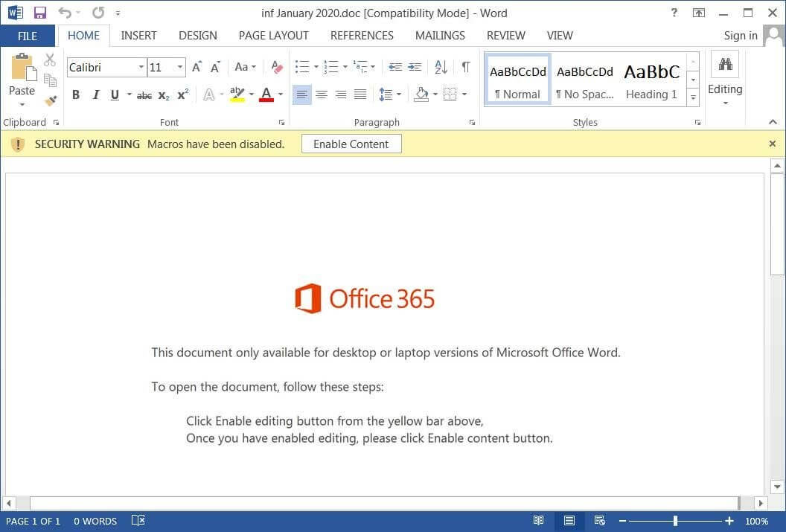Click the Clear Formatting eraser icon
This screenshot has width=786, height=532.
coord(277,67)
